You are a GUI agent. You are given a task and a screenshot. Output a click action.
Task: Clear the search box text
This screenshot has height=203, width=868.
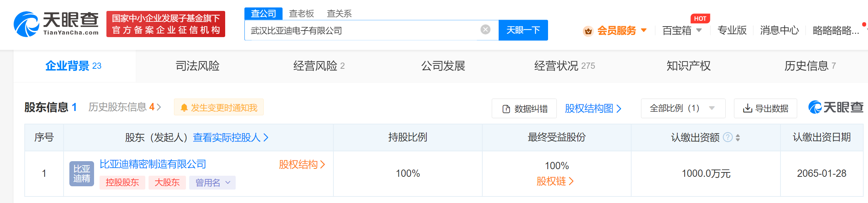485,30
